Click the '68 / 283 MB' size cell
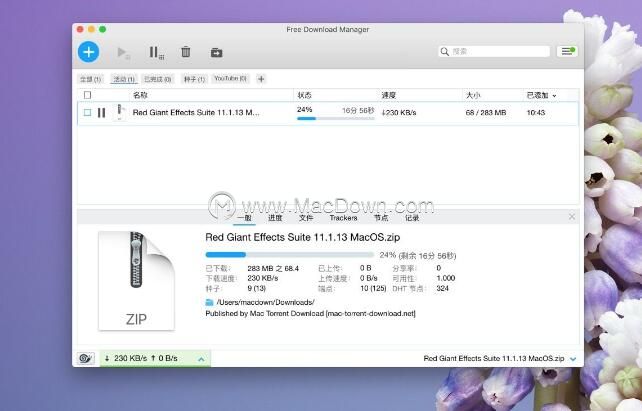This screenshot has height=411, width=642. coord(486,113)
